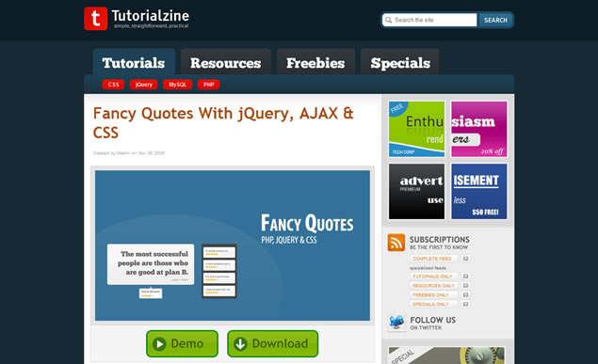Viewport: 598px width, 364px height.
Task: Click small icon next to Complete Feed
Action: (465, 259)
